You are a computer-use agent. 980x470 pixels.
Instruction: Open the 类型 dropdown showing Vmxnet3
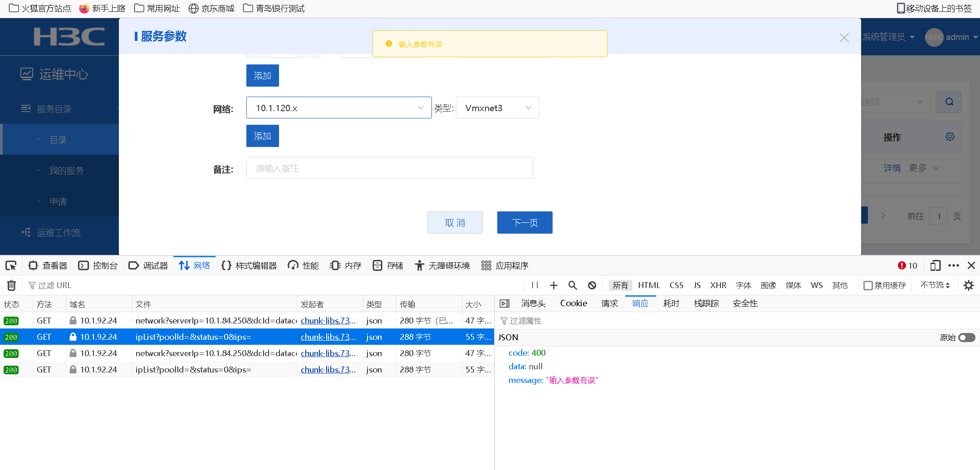[497, 108]
